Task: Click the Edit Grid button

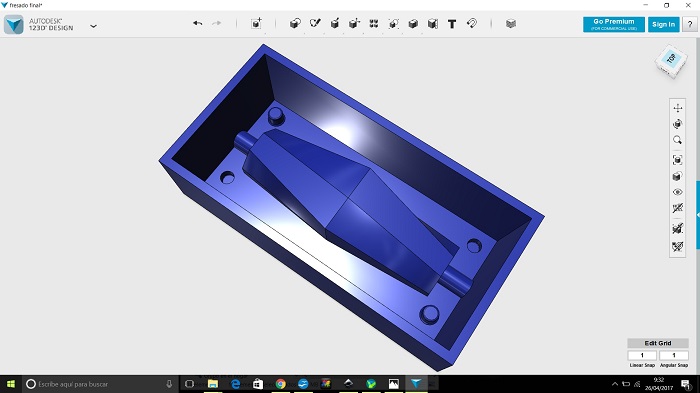Action: [658, 343]
